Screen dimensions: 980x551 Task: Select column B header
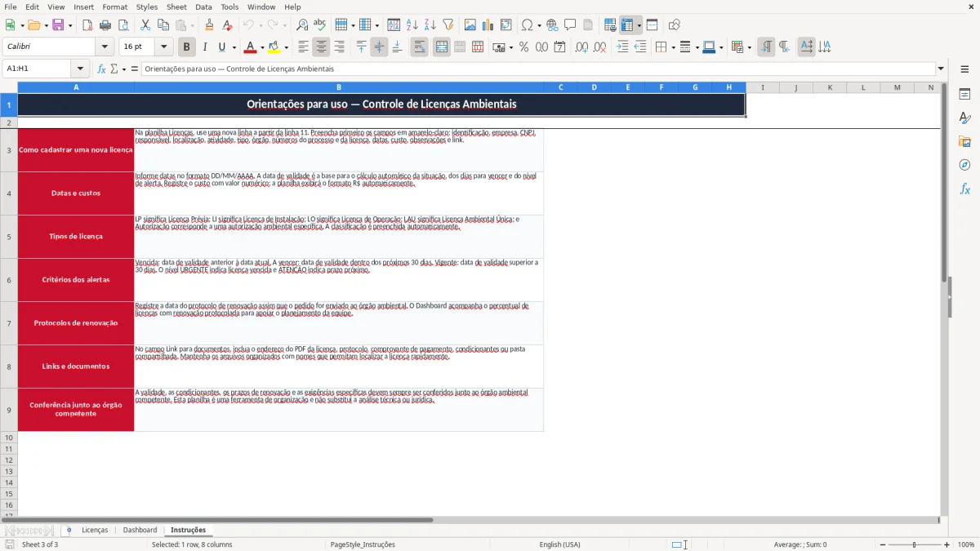339,87
